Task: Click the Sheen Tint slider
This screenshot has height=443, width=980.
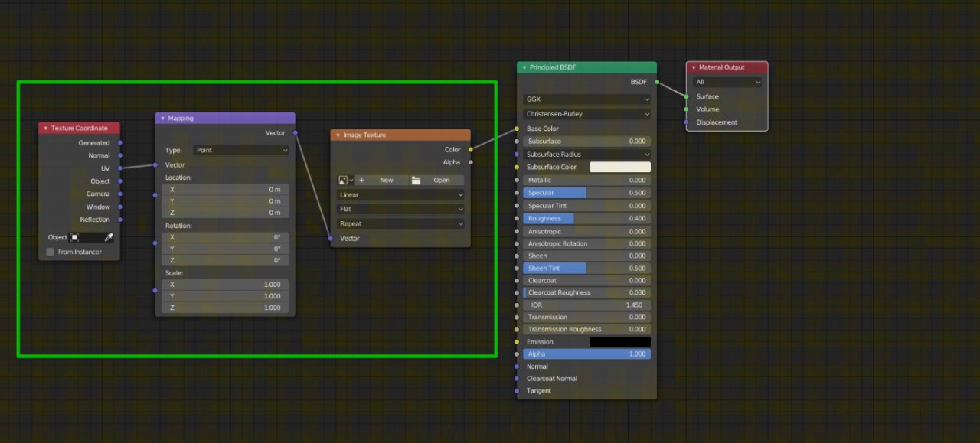Action: point(587,268)
